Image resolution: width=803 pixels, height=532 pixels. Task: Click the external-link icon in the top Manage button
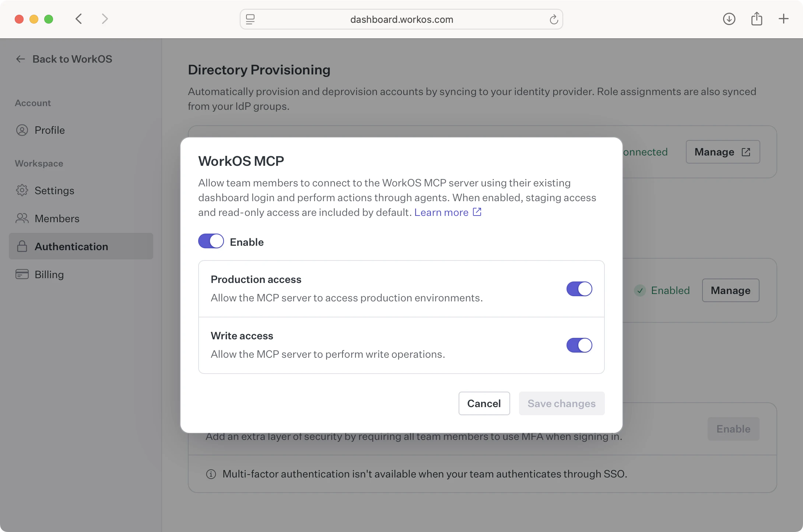tap(746, 152)
